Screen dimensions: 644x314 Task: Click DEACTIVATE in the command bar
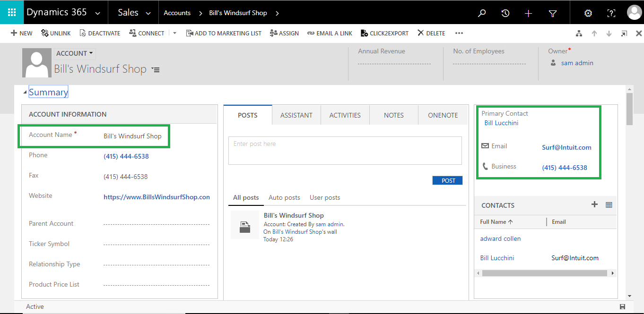100,33
